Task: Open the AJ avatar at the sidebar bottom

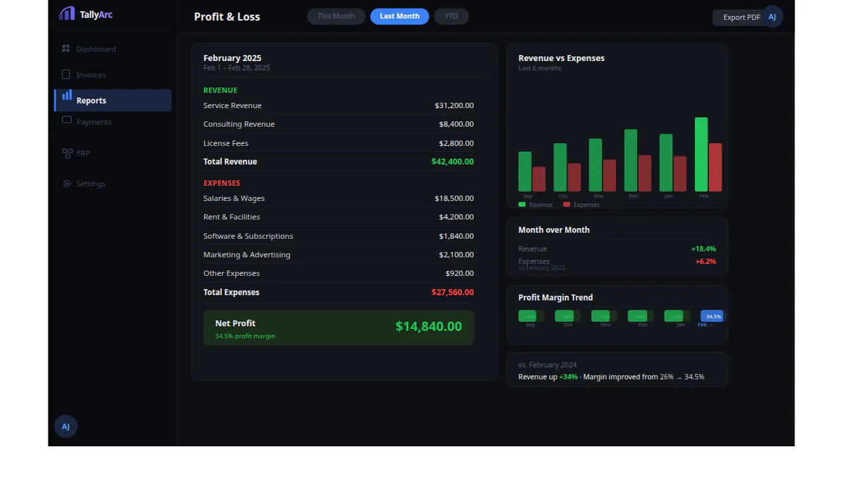Action: (x=66, y=426)
